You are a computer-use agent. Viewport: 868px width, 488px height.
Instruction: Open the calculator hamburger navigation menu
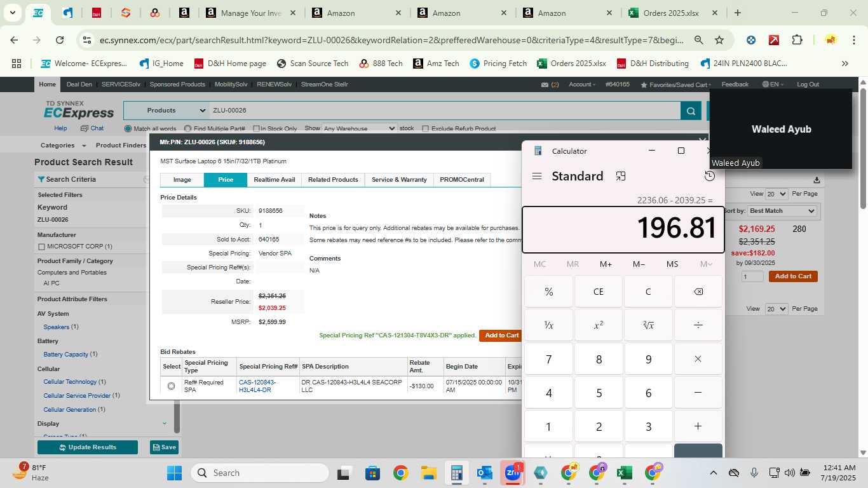(x=537, y=176)
